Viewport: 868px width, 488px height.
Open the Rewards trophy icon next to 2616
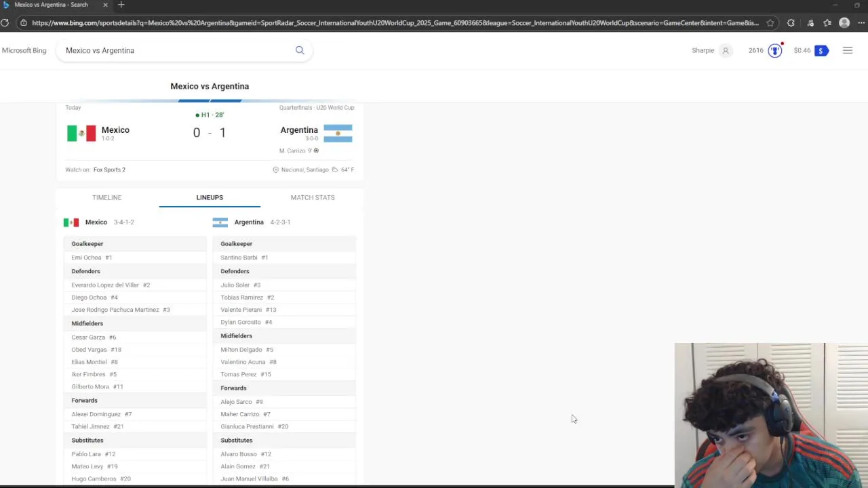775,51
